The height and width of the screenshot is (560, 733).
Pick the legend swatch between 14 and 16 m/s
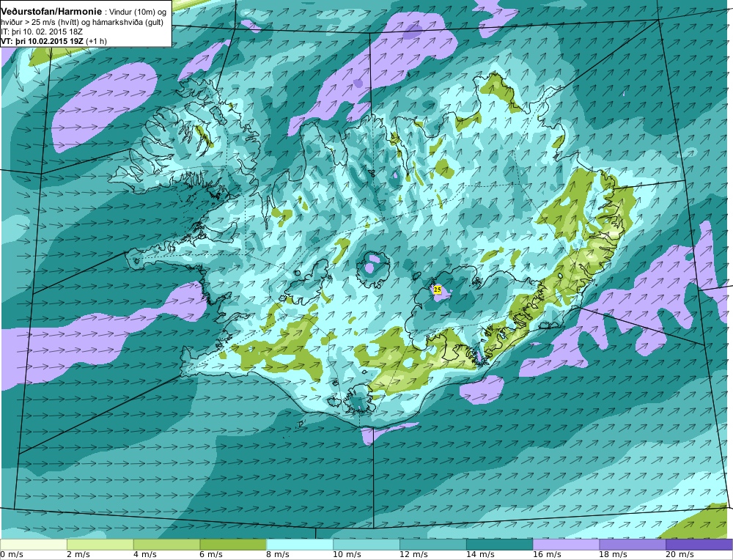coord(500,545)
